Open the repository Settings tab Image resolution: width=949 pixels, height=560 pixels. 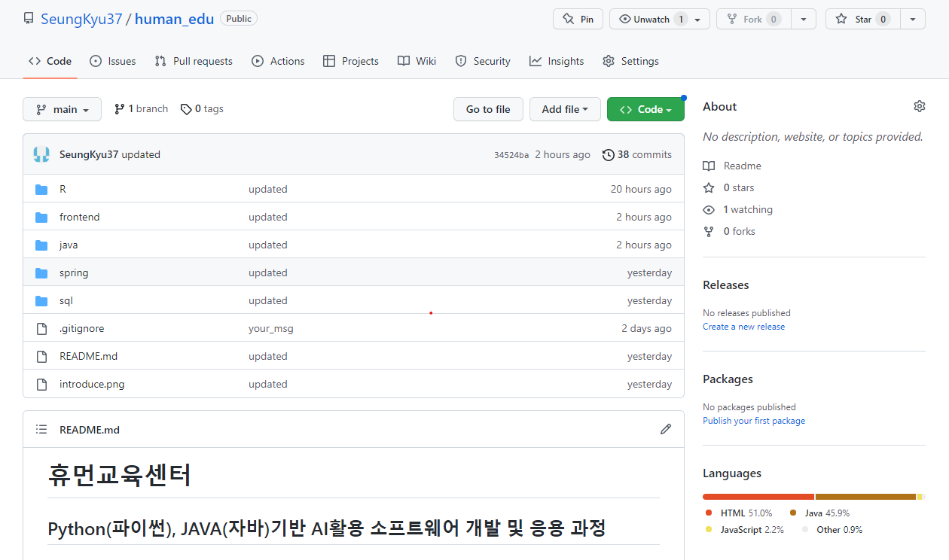pyautogui.click(x=630, y=61)
